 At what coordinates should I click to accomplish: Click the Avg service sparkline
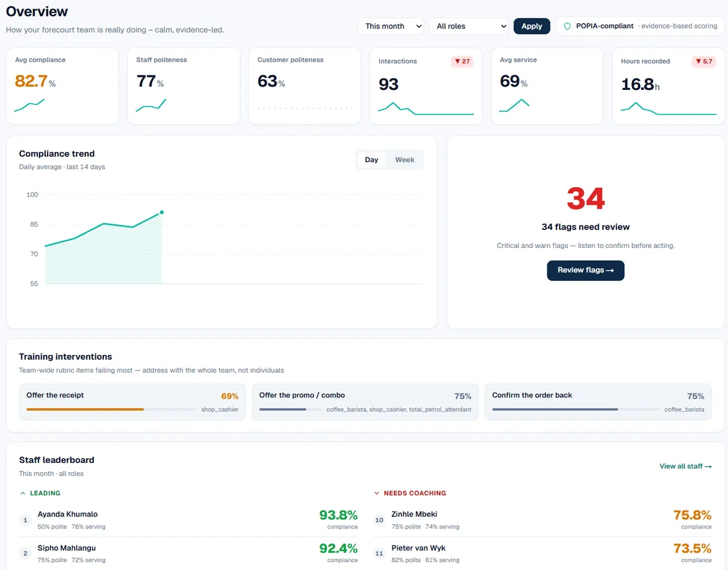pyautogui.click(x=514, y=105)
